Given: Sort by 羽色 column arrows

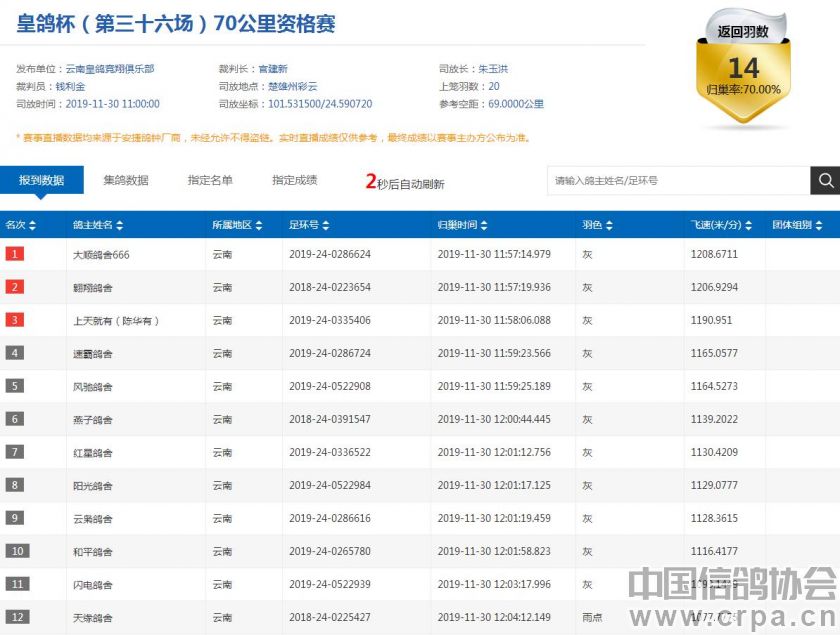Looking at the screenshot, I should tap(609, 225).
